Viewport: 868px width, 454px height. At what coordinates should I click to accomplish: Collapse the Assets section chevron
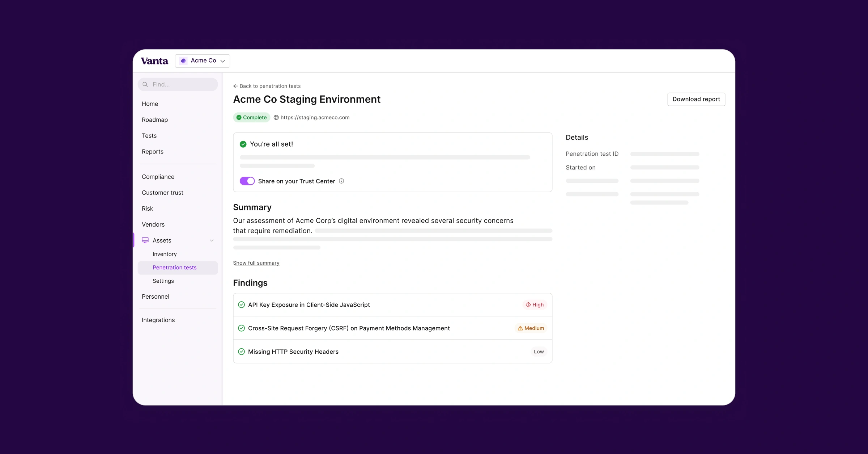tap(212, 240)
